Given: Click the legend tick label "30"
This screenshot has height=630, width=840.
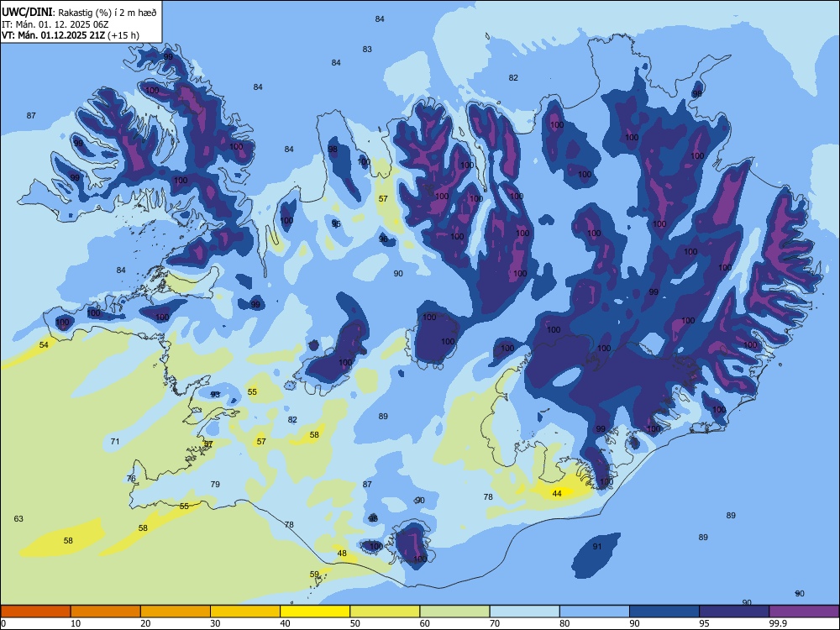Looking at the screenshot, I should (x=215, y=623).
